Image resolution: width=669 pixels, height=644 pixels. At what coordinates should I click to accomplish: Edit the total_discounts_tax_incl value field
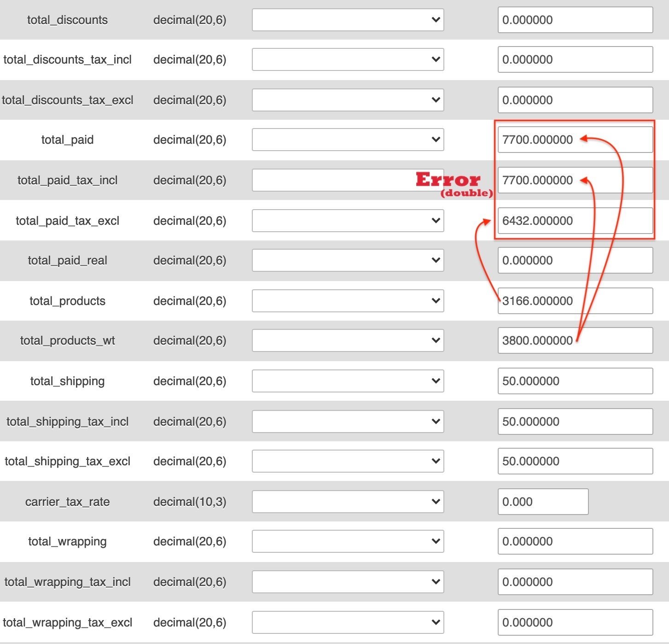tap(575, 59)
